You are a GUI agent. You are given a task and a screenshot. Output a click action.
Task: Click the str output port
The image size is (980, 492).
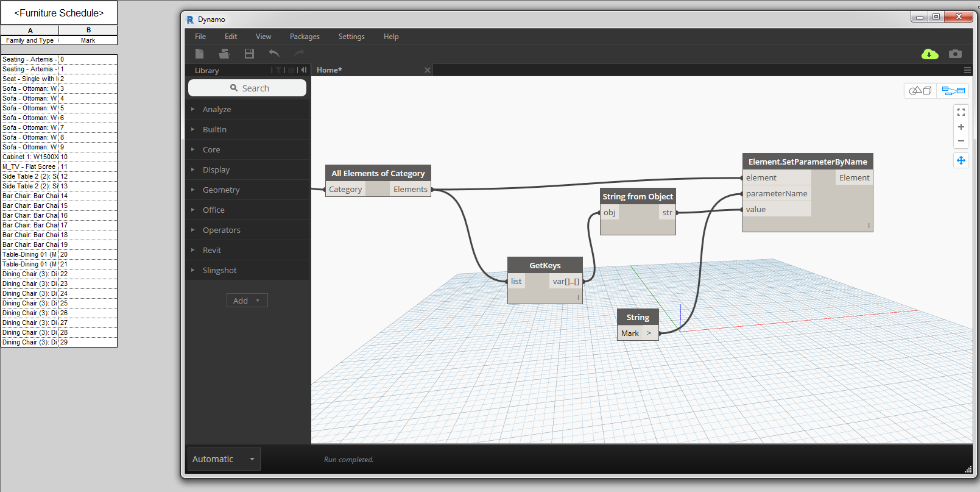668,212
